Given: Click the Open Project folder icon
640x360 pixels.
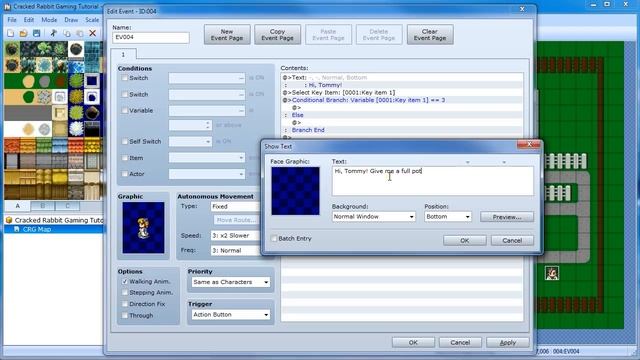Looking at the screenshot, I should (23, 33).
